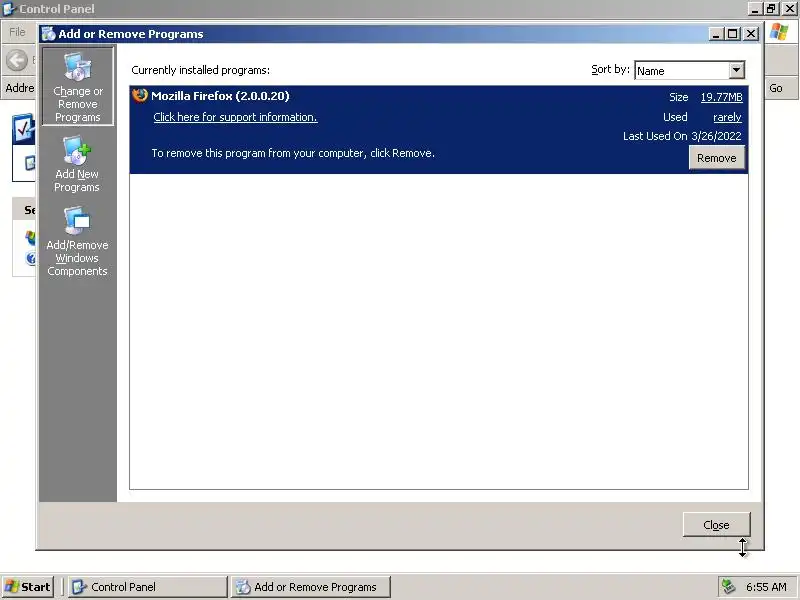Click the Go button in Control Panel
The width and height of the screenshot is (800, 600).
[776, 88]
